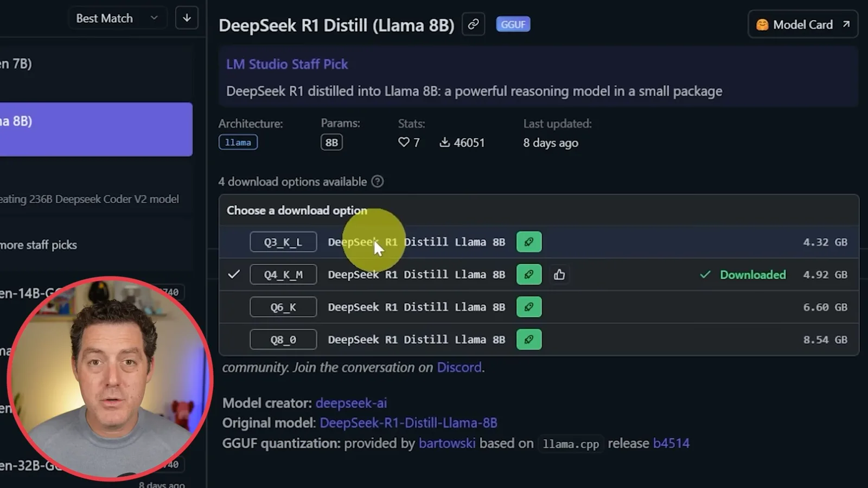This screenshot has width=868, height=488.
Task: Open the deepseek-ai creator link
Action: pyautogui.click(x=351, y=403)
